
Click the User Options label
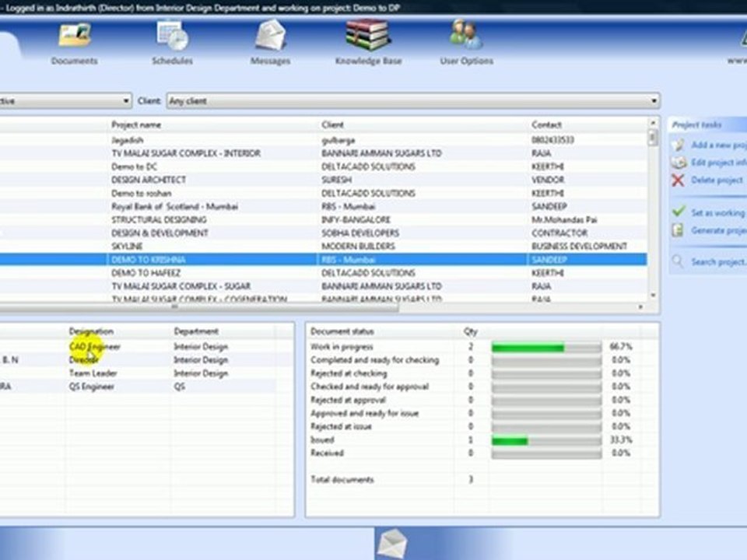tap(466, 61)
